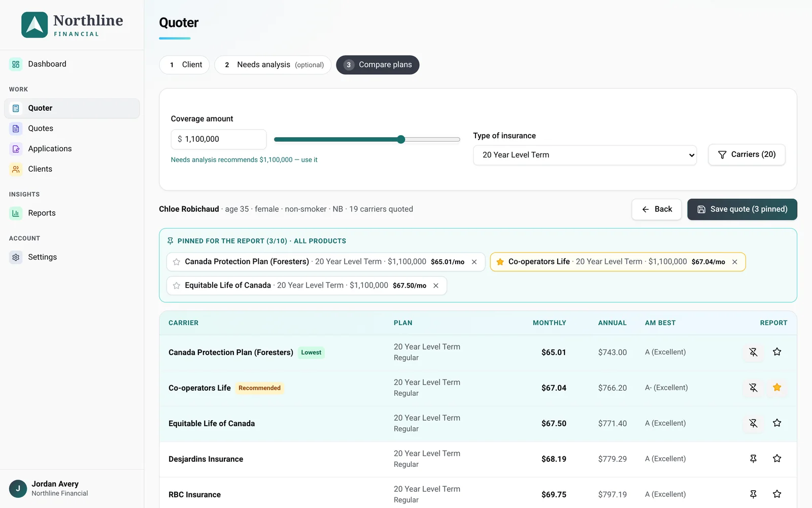Open the Type of insurance dropdown

[x=585, y=155]
